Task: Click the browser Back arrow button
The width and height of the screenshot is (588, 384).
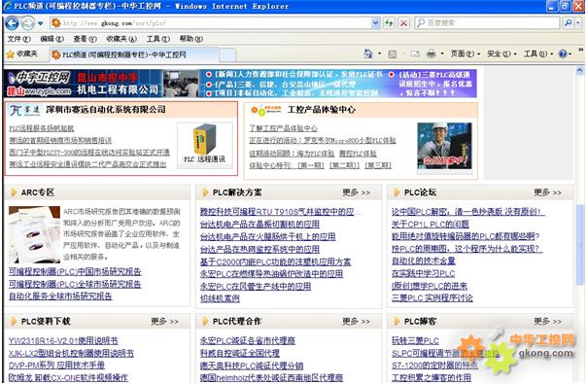Action: point(12,23)
